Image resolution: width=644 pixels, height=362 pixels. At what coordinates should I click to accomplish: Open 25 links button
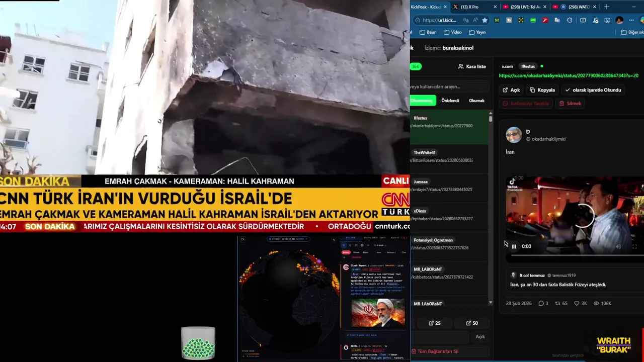click(434, 323)
